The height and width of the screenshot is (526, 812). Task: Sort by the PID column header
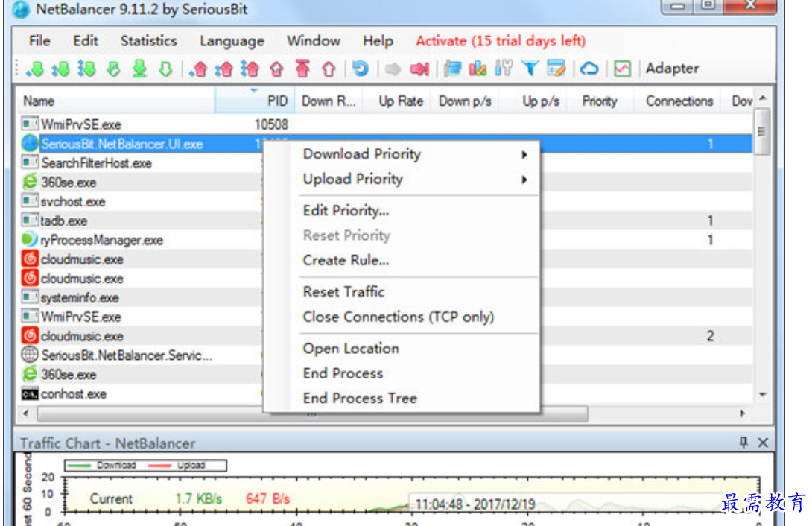276,101
